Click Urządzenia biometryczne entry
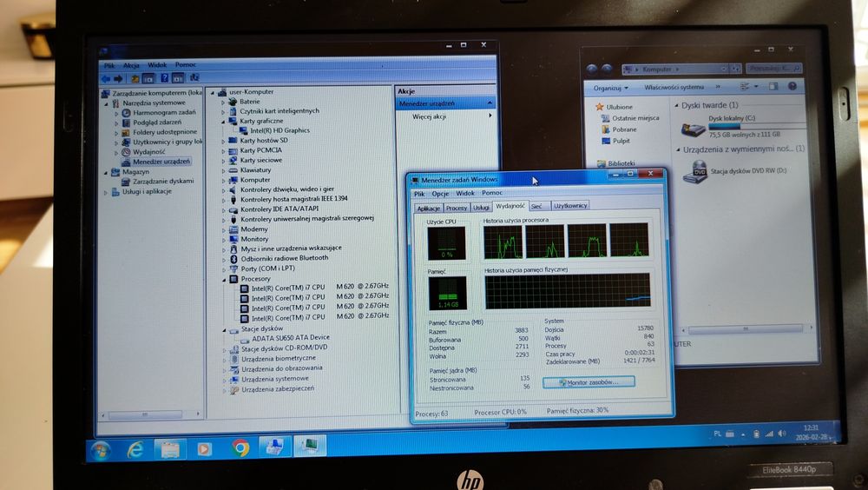 pos(279,359)
